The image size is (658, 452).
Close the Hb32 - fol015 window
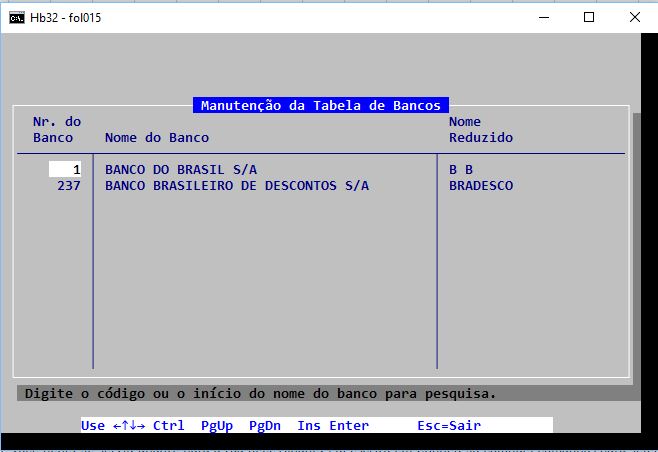point(635,18)
